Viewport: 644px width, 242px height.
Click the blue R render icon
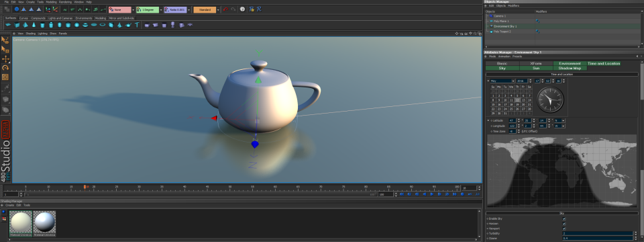[x=259, y=9]
